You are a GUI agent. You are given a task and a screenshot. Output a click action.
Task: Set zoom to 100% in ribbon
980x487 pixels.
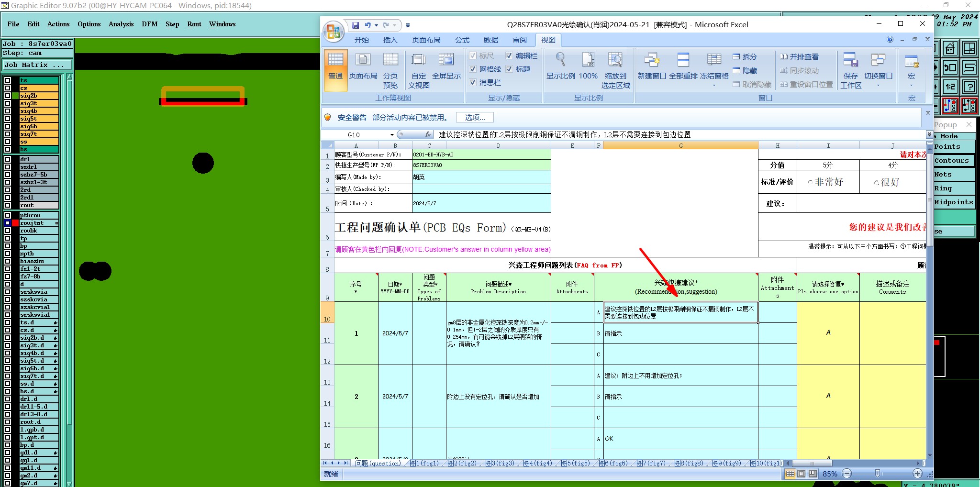pyautogui.click(x=588, y=67)
